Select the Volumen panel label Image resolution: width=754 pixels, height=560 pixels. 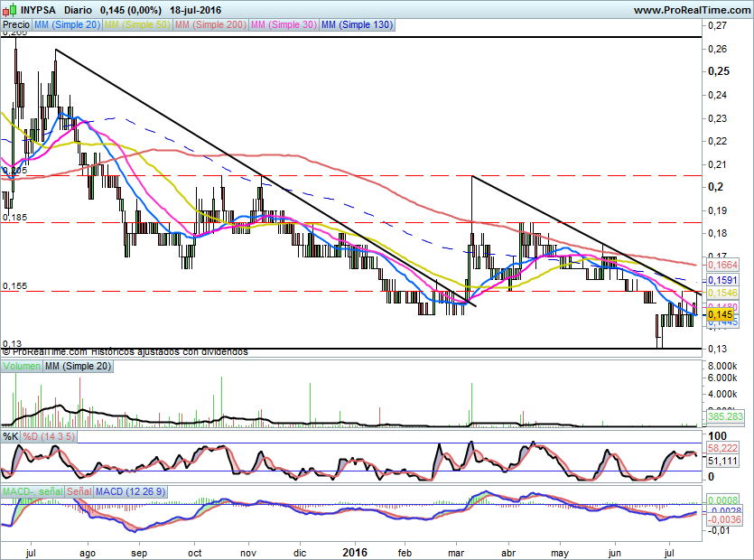coord(22,366)
